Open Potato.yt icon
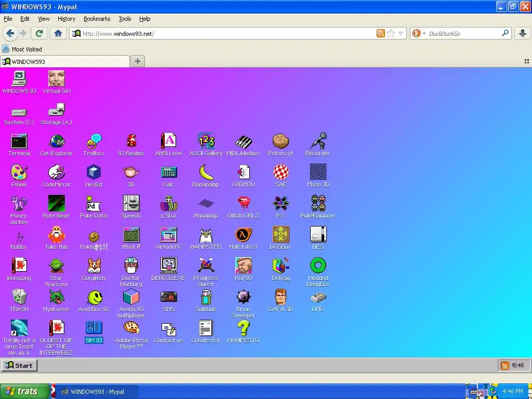Image resolution: width=532 pixels, height=399 pixels. (281, 141)
